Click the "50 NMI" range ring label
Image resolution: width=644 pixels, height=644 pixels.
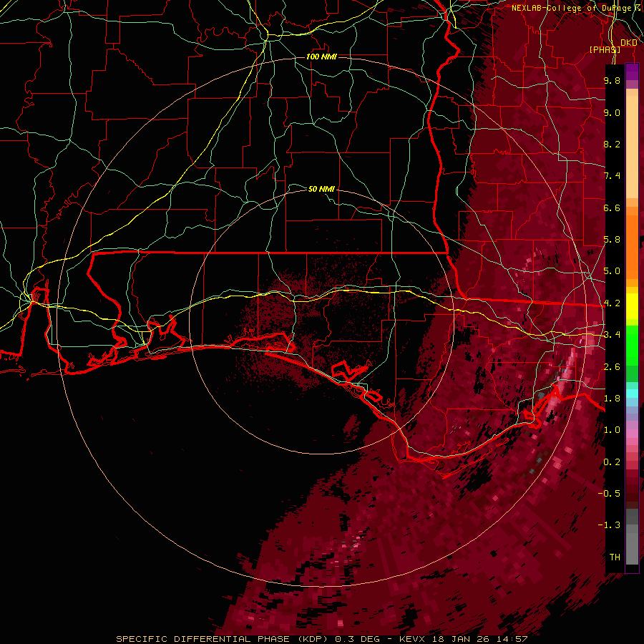coord(321,189)
